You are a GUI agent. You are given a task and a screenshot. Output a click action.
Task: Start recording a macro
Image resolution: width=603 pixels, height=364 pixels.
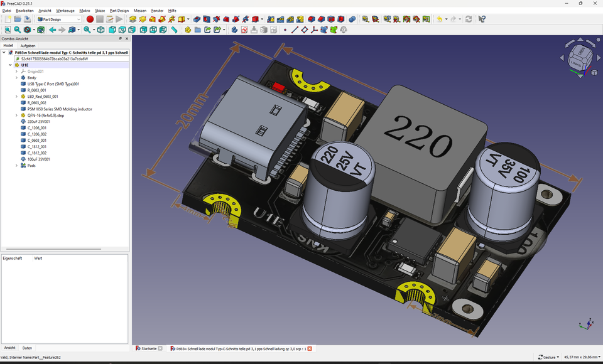pyautogui.click(x=90, y=19)
